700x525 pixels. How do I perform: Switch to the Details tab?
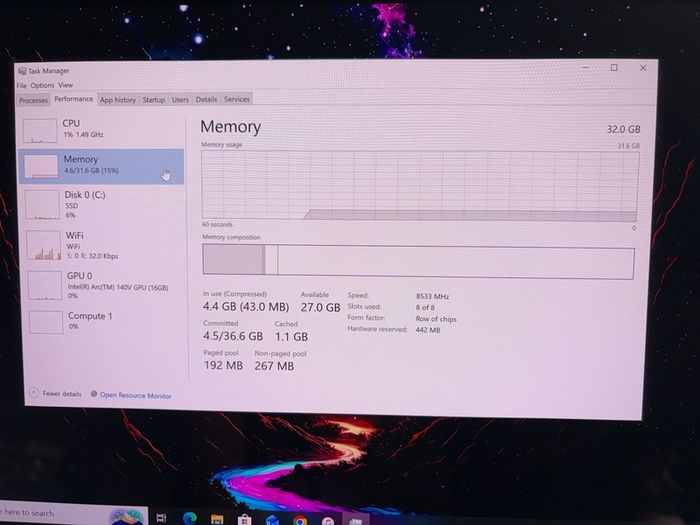(206, 99)
